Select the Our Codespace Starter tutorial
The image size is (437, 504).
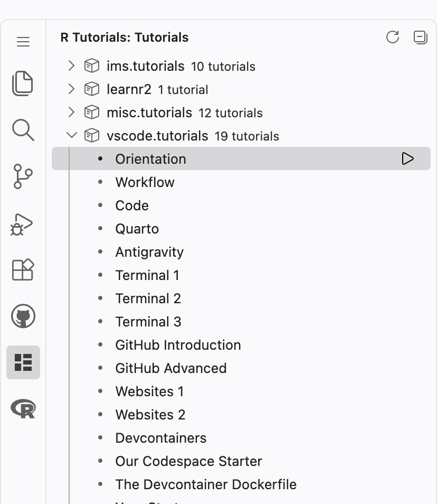[241, 461]
